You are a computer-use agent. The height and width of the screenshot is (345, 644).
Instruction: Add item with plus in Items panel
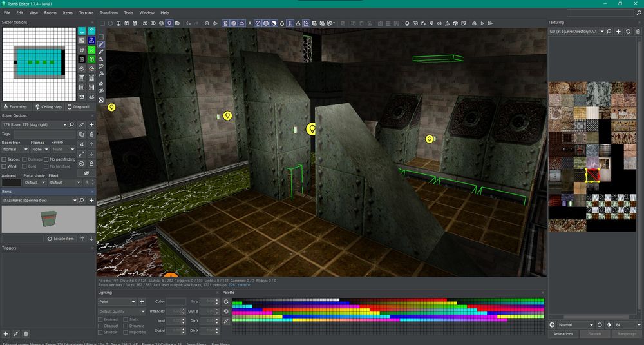(x=91, y=201)
